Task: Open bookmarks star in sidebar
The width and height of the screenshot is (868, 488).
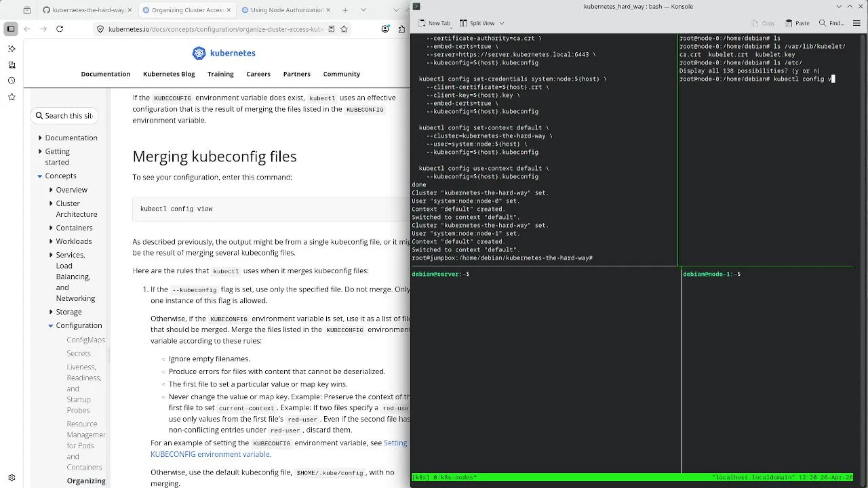Action: tap(12, 97)
